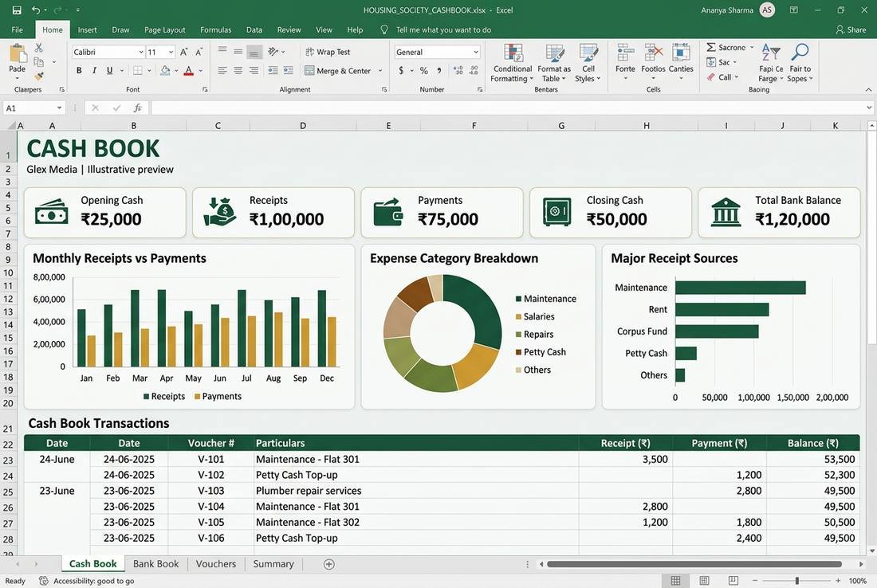Click the zoom slider handle
877x588 pixels.
(797, 581)
